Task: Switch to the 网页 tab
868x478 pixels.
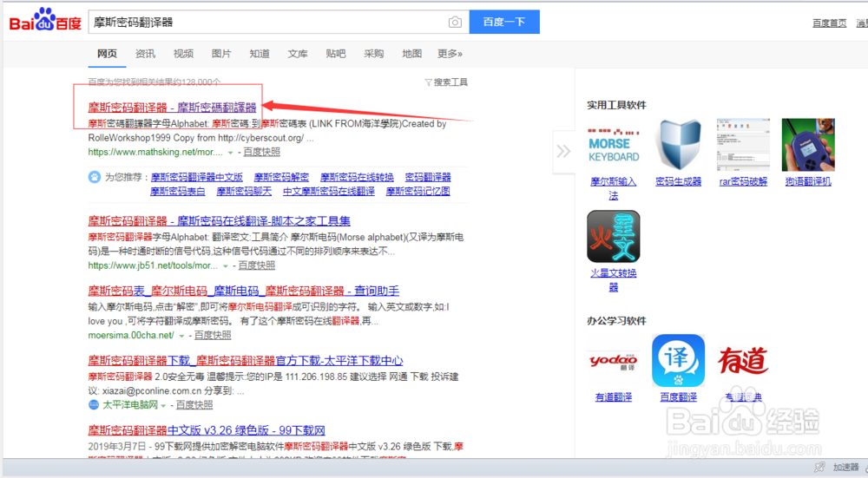Action: click(107, 54)
